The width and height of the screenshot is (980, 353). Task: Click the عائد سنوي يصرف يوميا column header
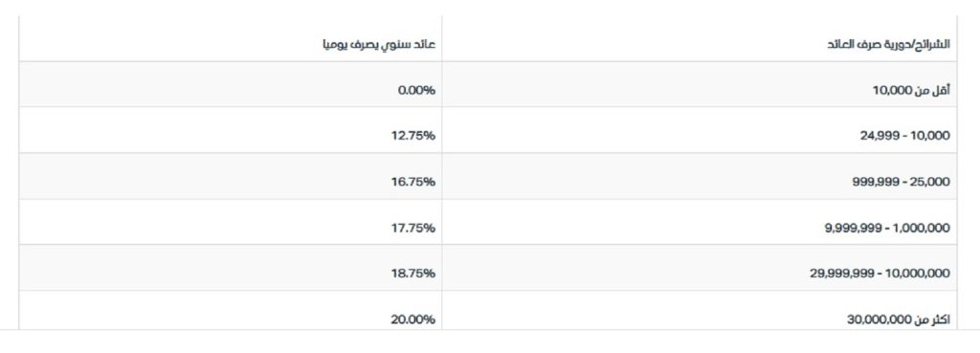click(230, 38)
